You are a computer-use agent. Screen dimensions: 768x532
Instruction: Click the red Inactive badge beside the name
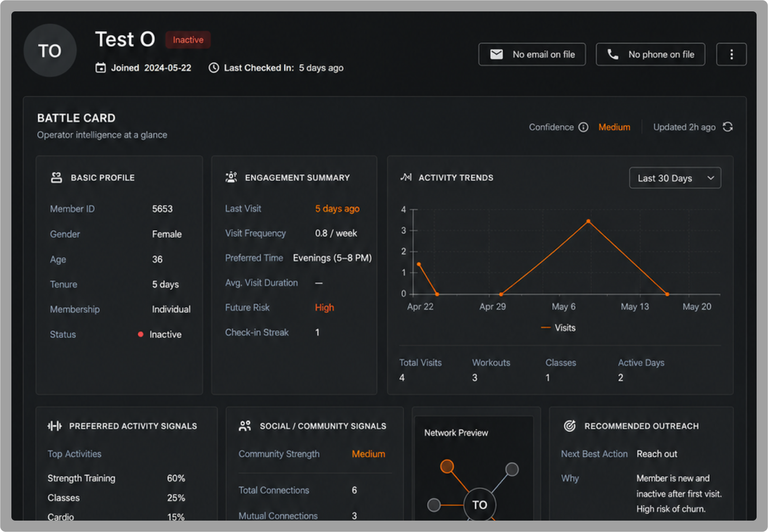click(x=188, y=40)
